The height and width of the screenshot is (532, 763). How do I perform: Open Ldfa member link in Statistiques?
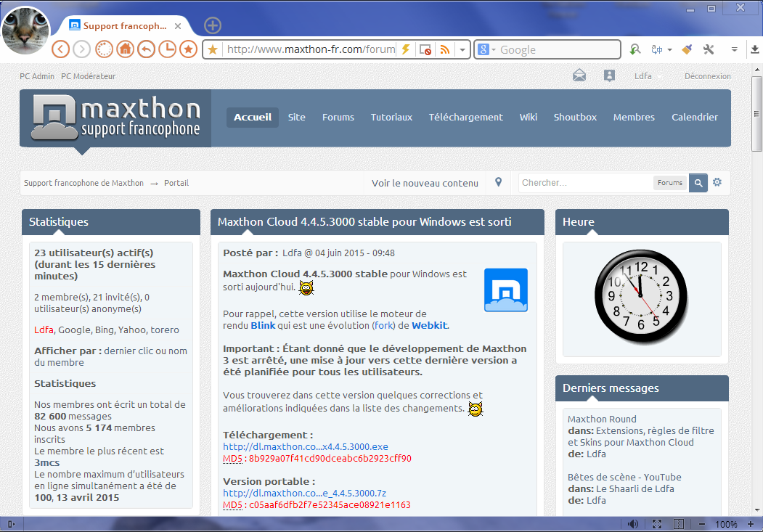pyautogui.click(x=44, y=330)
